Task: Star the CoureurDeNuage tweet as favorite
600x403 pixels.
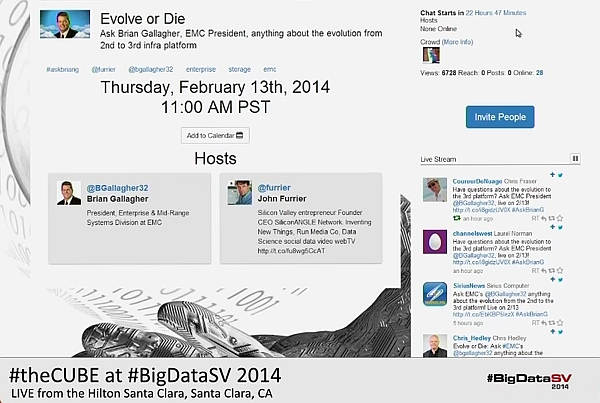Action: point(560,219)
